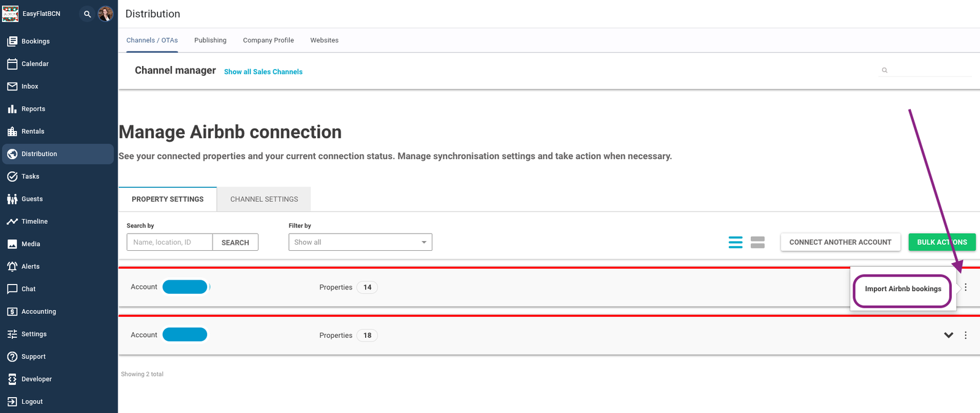Switch to card view layout icon
980x413 pixels.
pos(758,242)
